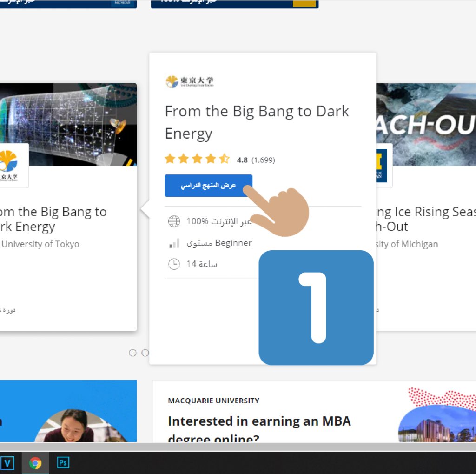This screenshot has height=474, width=476.
Task: Open the left card title Big Bang to Dark Energy
Action: (x=53, y=220)
